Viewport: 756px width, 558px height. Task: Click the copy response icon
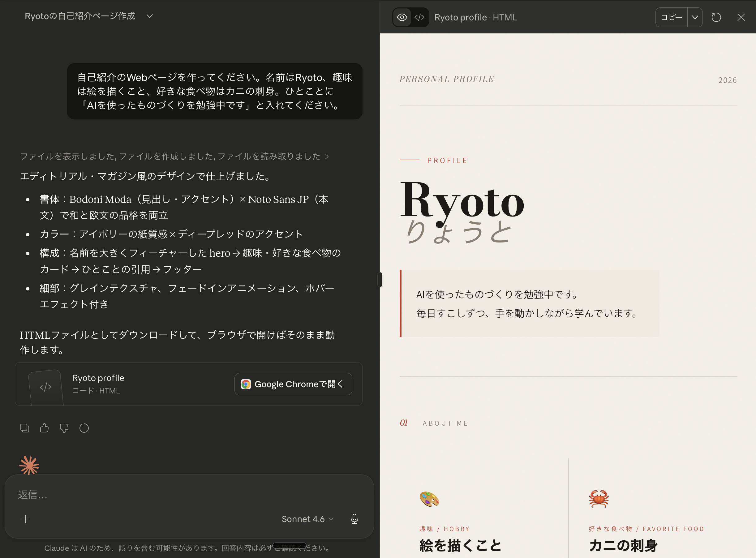pyautogui.click(x=25, y=428)
